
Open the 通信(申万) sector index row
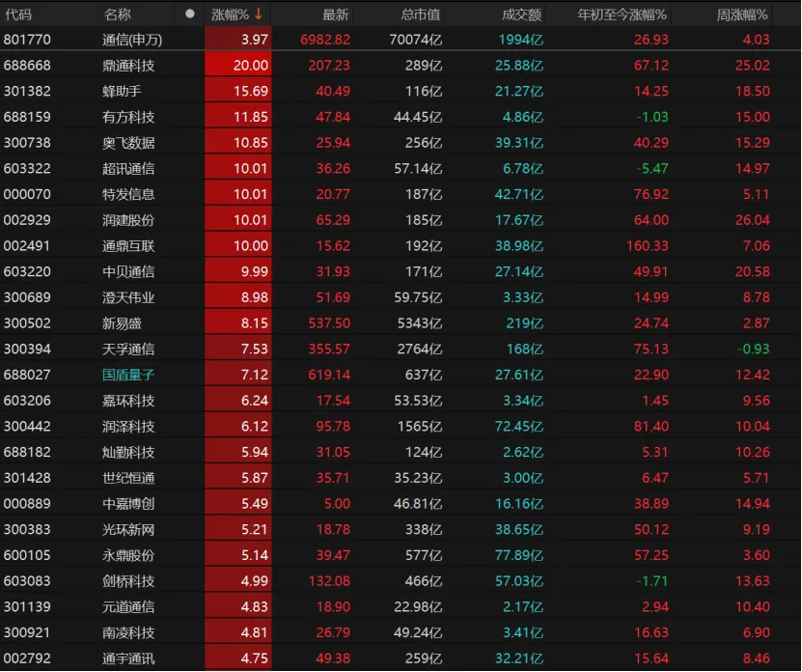point(130,40)
